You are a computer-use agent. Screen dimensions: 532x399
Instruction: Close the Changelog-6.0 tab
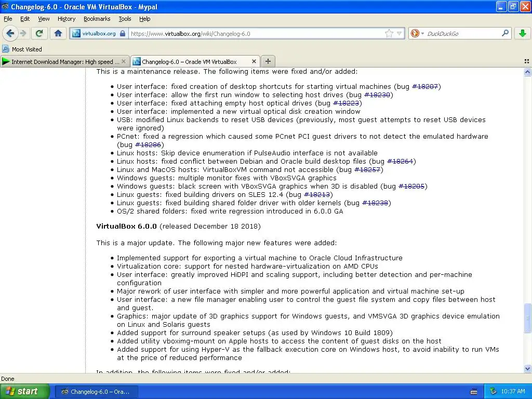coord(254,61)
